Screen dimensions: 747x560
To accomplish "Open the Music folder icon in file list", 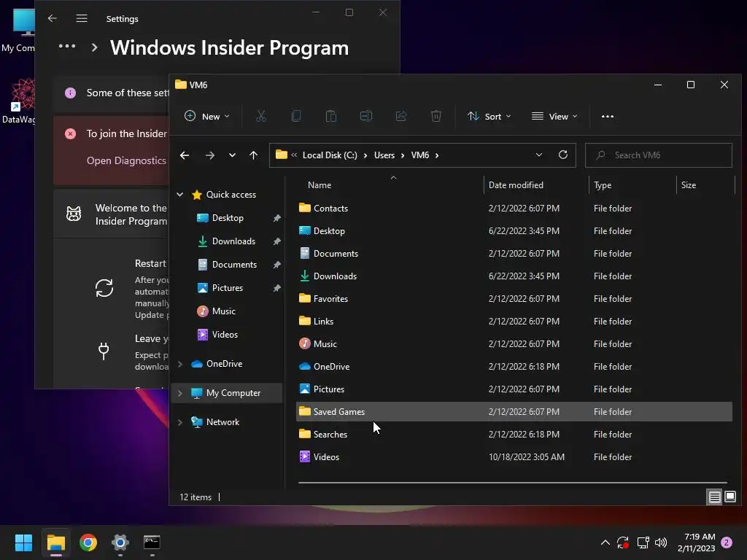I will [x=305, y=343].
